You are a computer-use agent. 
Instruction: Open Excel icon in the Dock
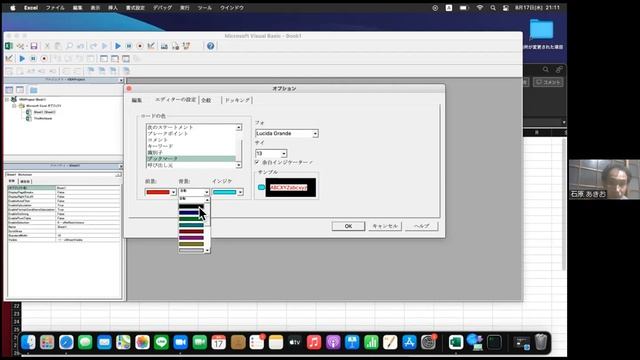tap(456, 342)
